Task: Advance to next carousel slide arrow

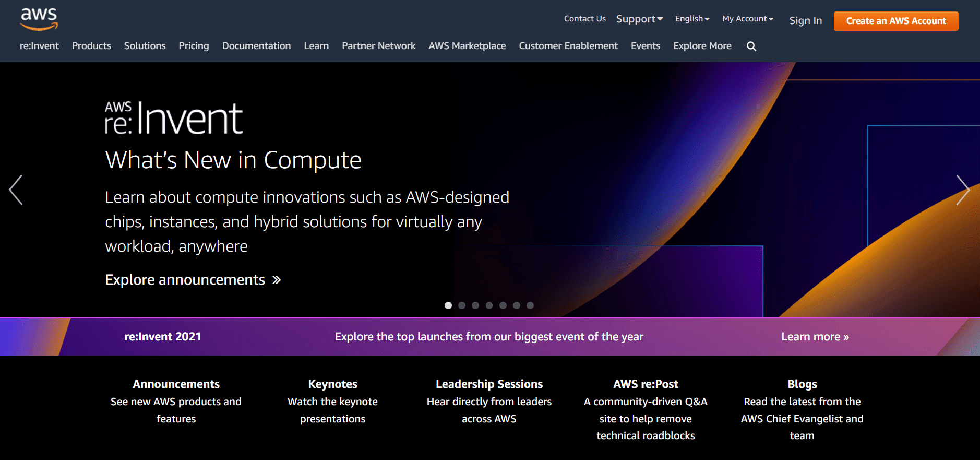Action: (963, 190)
